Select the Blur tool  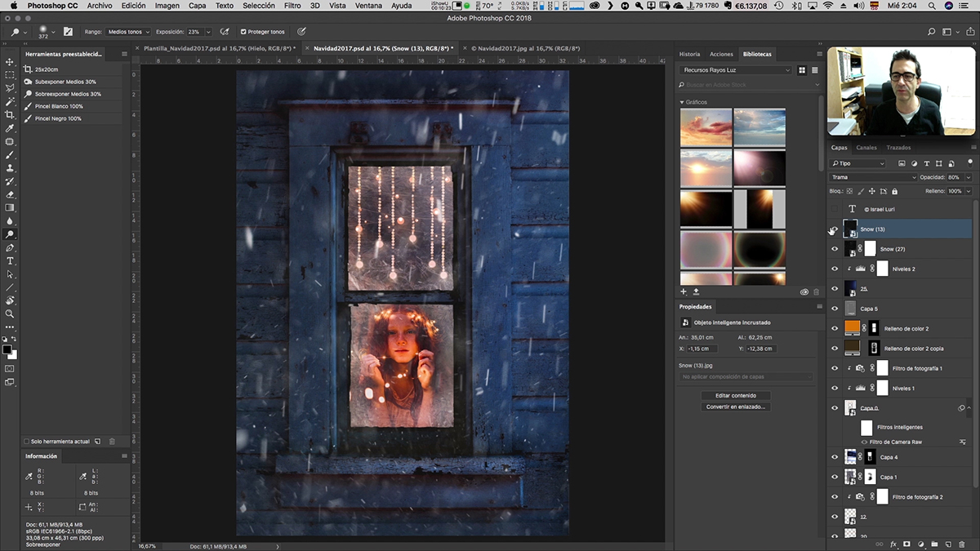point(10,220)
